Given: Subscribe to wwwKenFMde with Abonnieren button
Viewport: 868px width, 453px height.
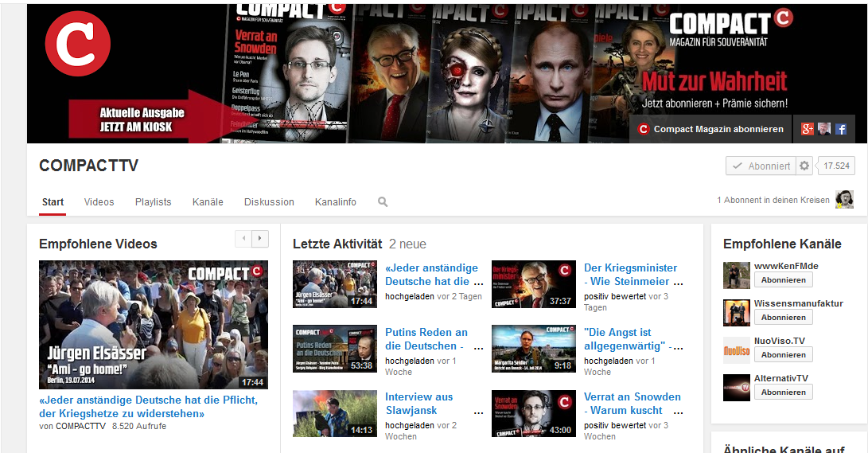Looking at the screenshot, I should 784,279.
